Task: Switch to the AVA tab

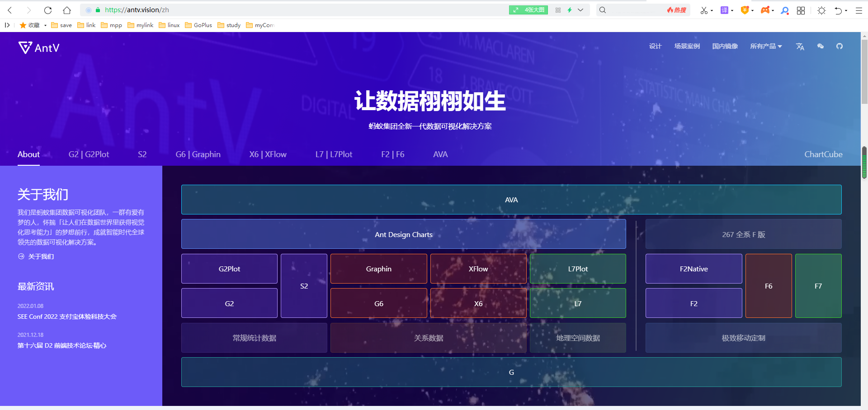Action: click(440, 154)
